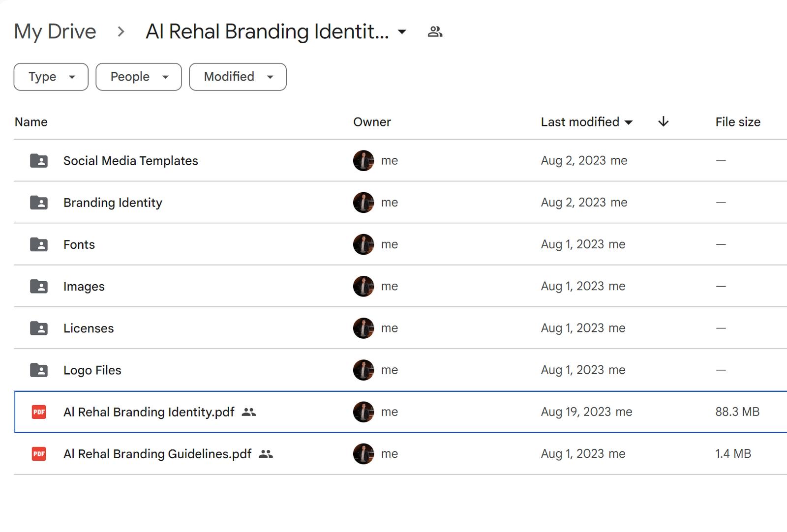Click the Logo Files folder icon
The image size is (787, 532).
39,370
